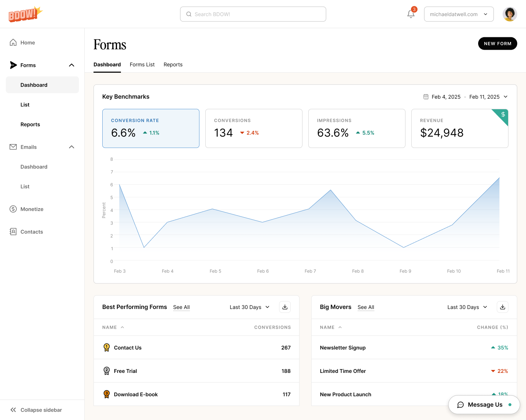Open Best Performing Forms Last 30 Days dropdown
526x420 pixels.
coord(250,307)
